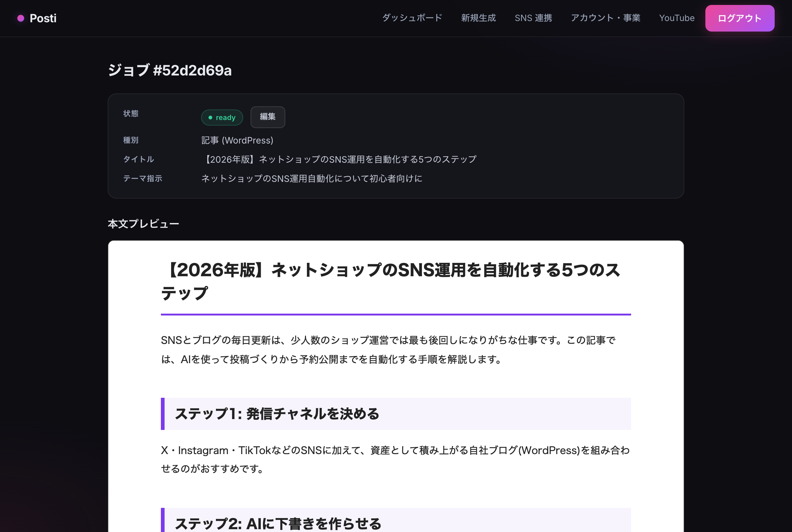Image resolution: width=792 pixels, height=532 pixels.
Task: Open the 新規生成 nav item
Action: [x=479, y=18]
